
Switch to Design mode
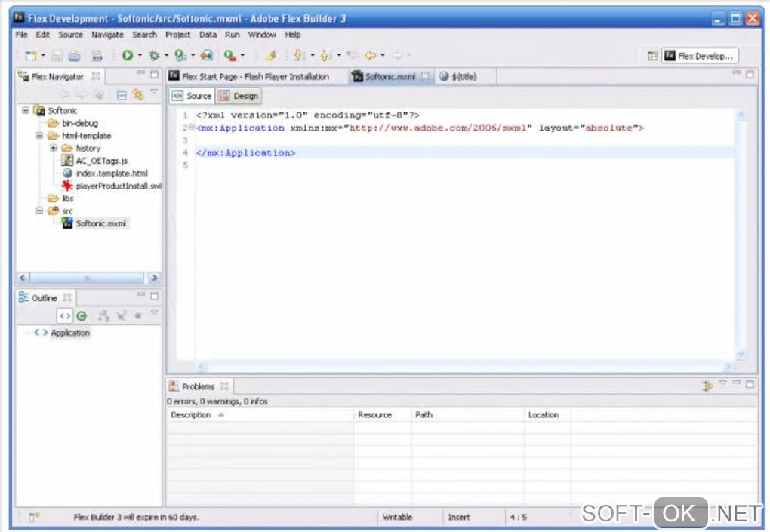(239, 96)
